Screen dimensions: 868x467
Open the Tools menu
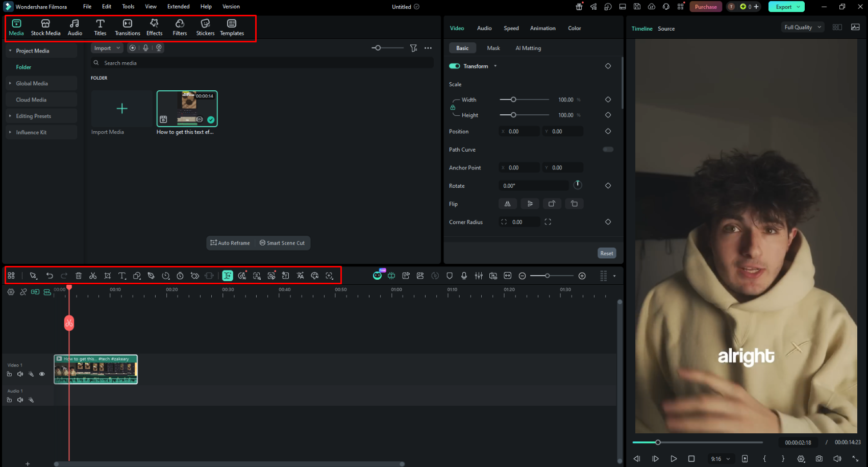pos(128,7)
